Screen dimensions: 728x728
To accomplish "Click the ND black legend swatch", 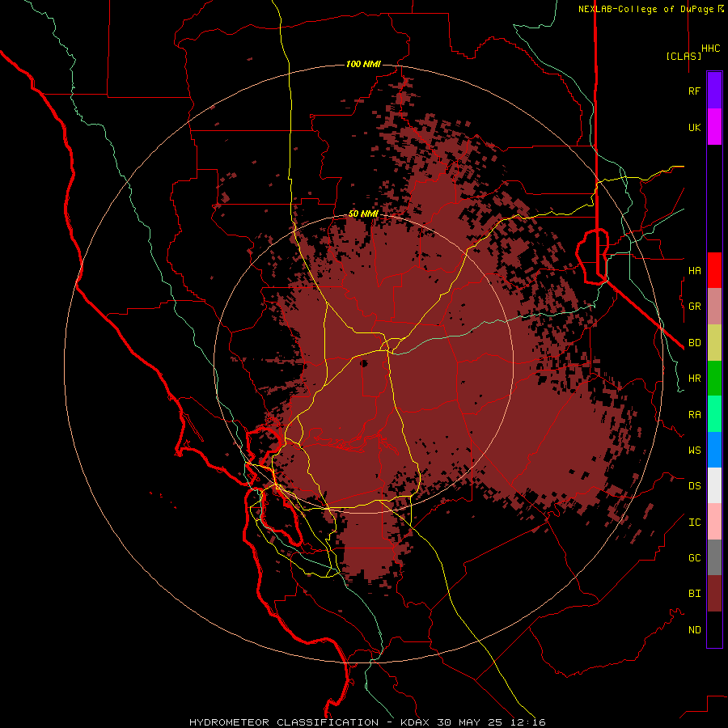I will tap(714, 629).
